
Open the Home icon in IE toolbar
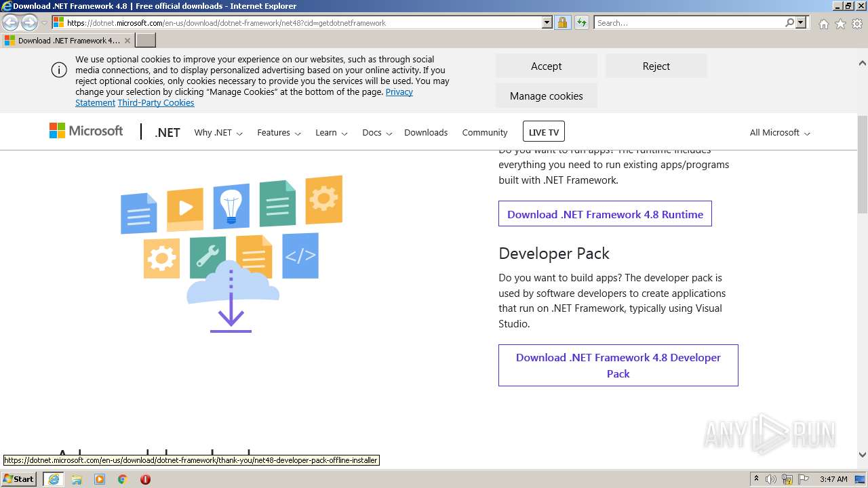click(x=823, y=24)
